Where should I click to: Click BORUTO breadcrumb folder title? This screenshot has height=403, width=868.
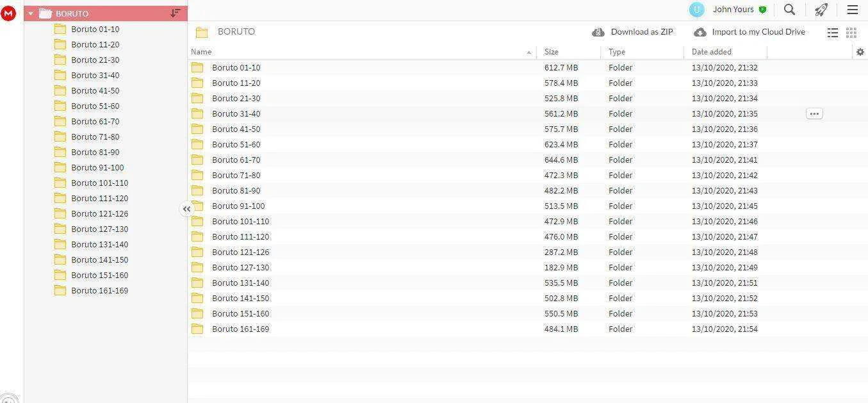point(236,31)
